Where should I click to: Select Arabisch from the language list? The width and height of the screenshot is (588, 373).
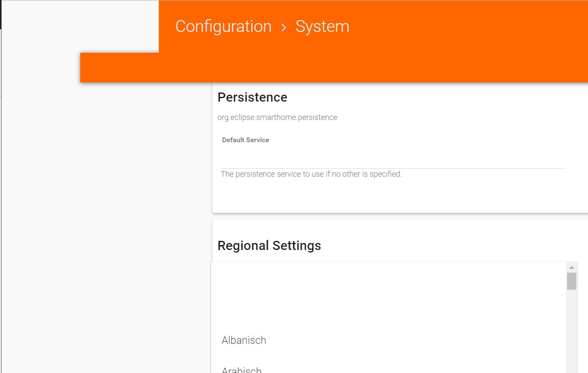[242, 369]
